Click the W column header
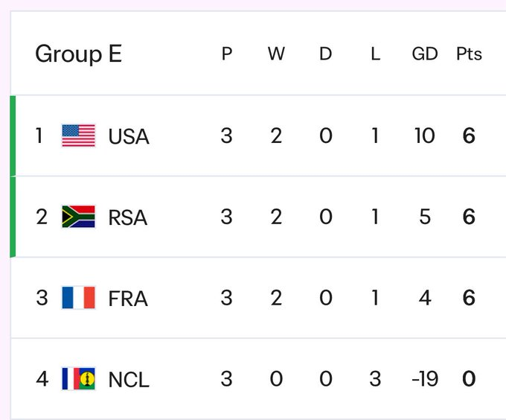 [x=276, y=54]
